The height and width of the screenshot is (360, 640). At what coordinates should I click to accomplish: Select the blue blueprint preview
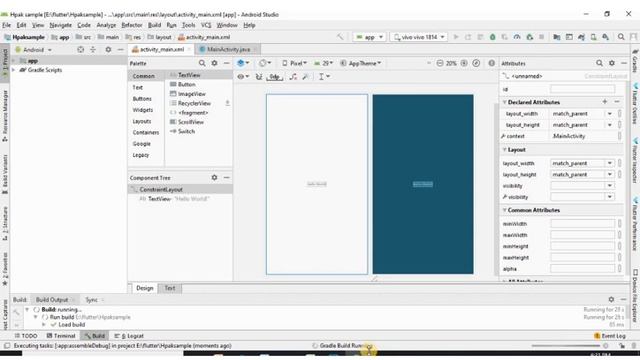pos(423,184)
